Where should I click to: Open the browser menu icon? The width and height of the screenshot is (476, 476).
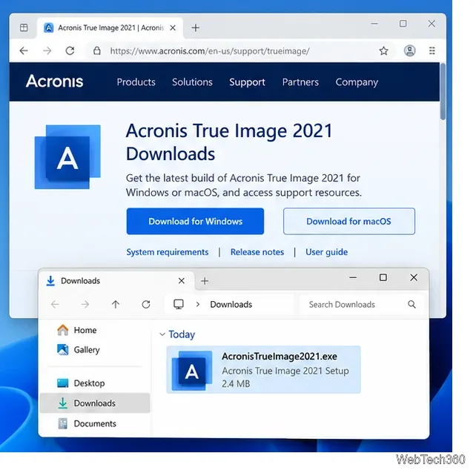[432, 50]
